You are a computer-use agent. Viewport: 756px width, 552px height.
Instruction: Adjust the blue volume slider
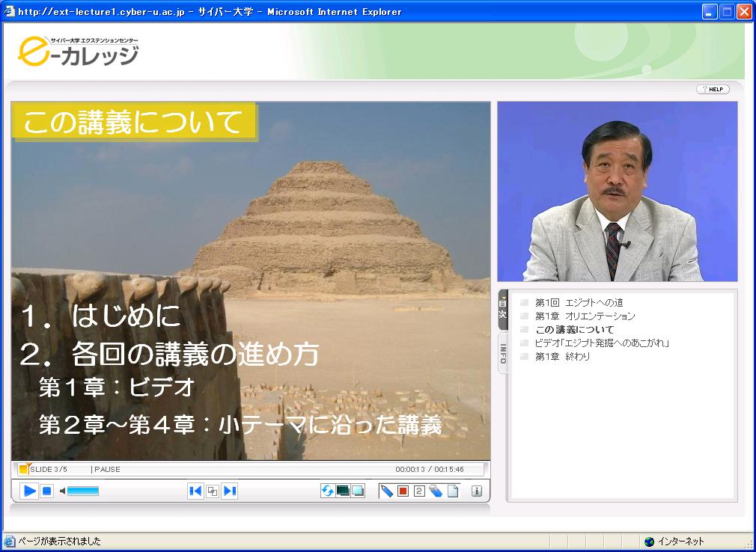pos(82,490)
